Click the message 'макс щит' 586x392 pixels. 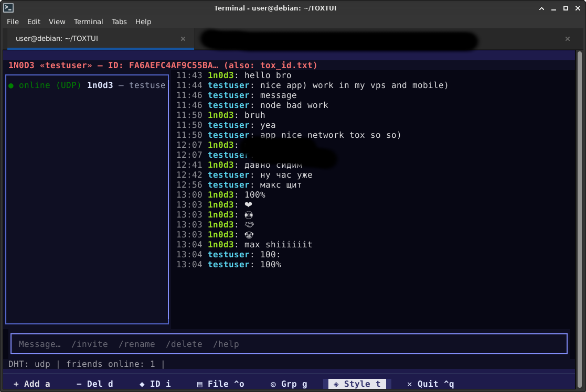(281, 185)
